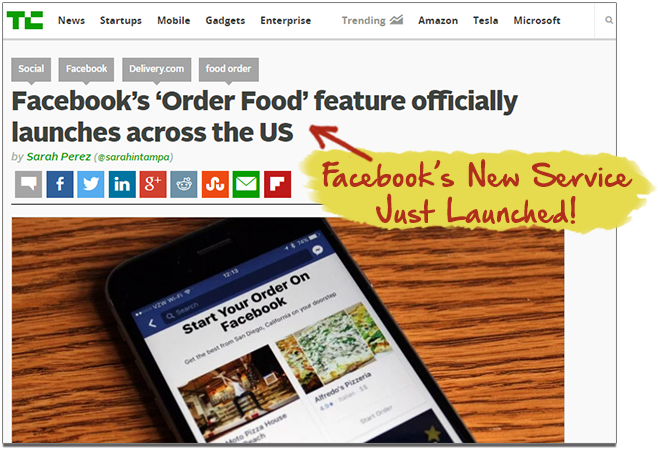The image size is (658, 449).
Task: Click the phone article hero image
Action: point(288,330)
